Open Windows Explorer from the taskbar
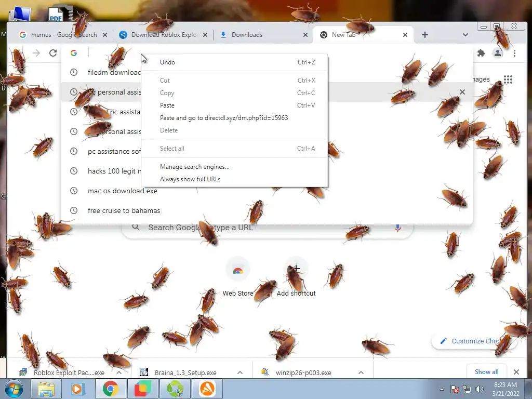 click(x=46, y=389)
